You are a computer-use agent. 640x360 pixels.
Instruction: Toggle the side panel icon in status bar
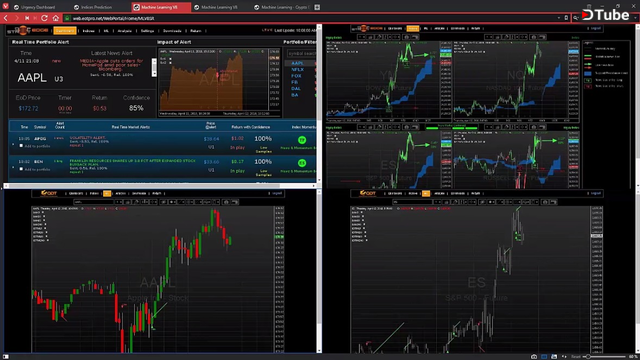(x=6, y=357)
